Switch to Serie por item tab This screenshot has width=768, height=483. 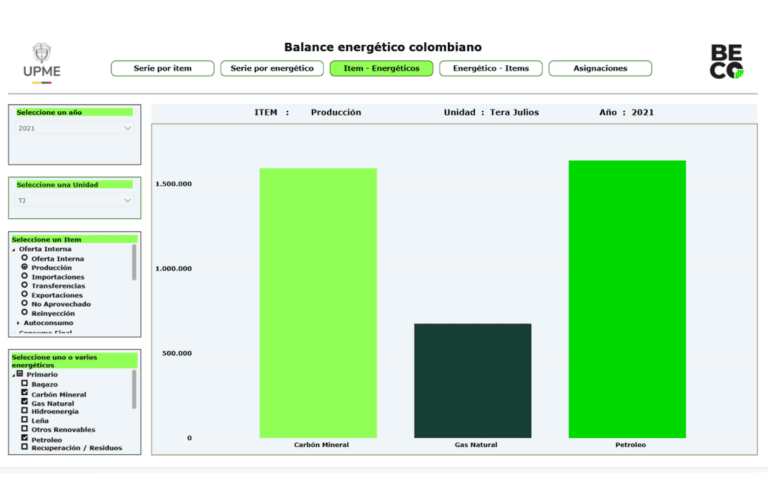[x=162, y=69]
